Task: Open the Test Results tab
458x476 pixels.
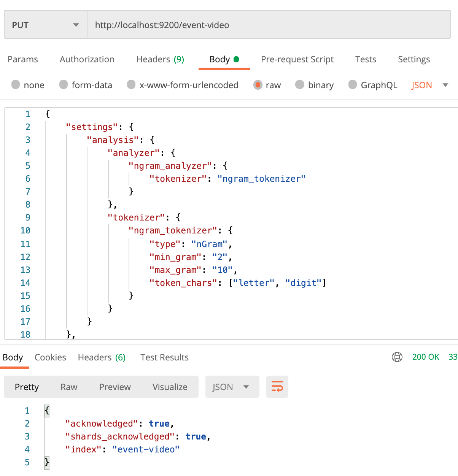Action: pos(164,357)
